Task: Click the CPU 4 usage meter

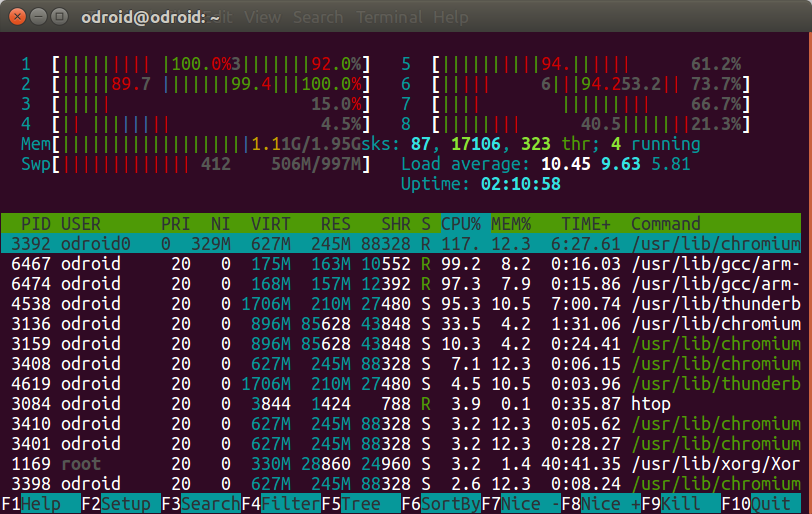Action: [211, 124]
